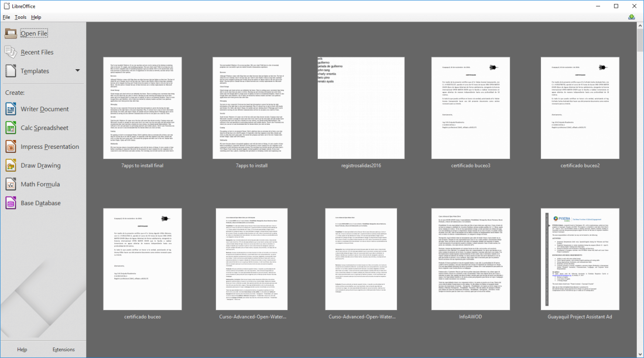Click the Writer Document icon
Viewport: 644px width, 358px height.
pyautogui.click(x=11, y=109)
